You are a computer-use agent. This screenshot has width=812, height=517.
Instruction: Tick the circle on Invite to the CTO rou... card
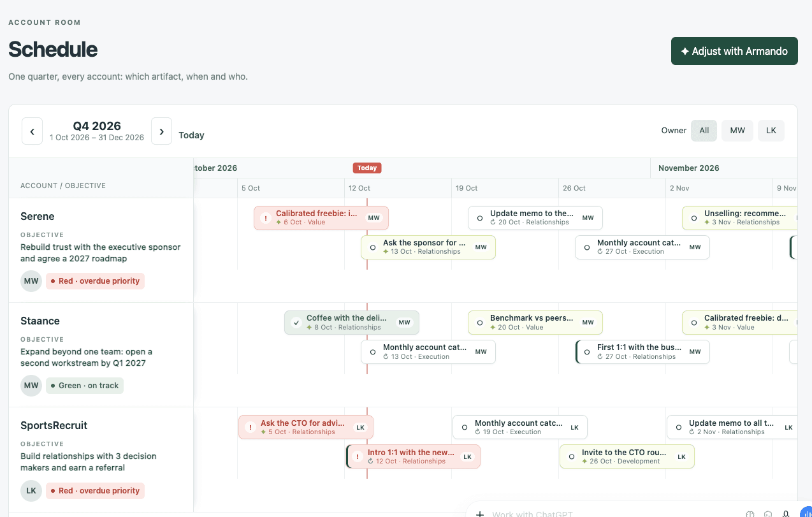tap(572, 456)
